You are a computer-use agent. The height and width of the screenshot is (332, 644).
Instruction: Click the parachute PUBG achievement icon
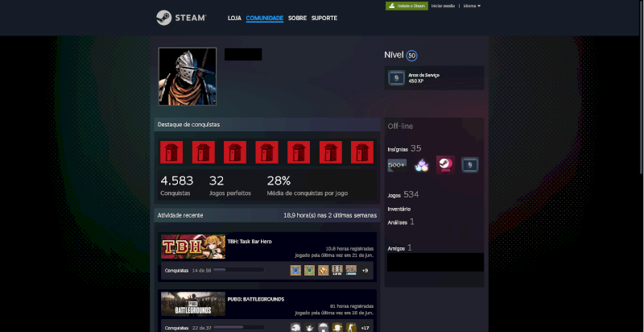point(324,327)
